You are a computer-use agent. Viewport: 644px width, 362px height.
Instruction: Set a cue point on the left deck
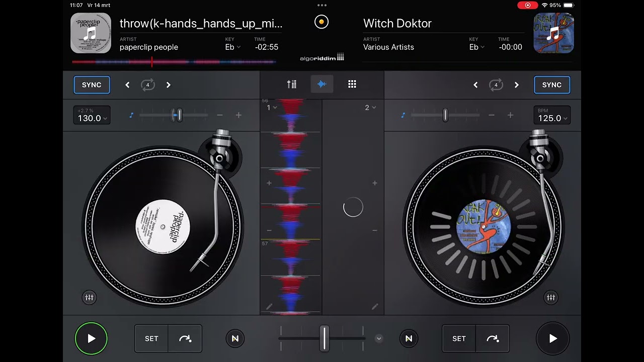click(151, 339)
